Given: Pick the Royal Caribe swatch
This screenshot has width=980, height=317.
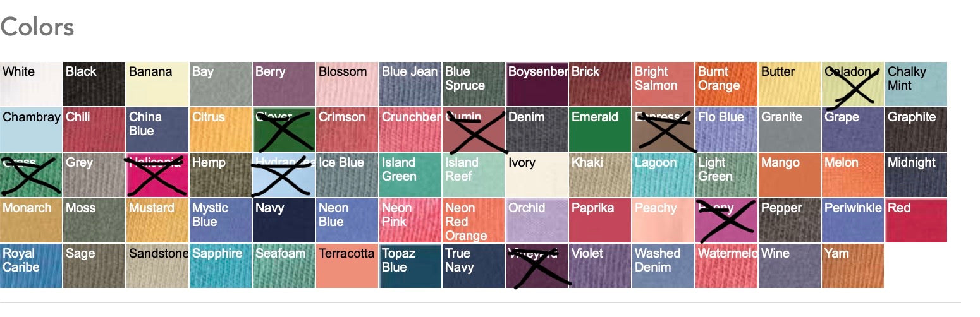Looking at the screenshot, I should pos(31,266).
